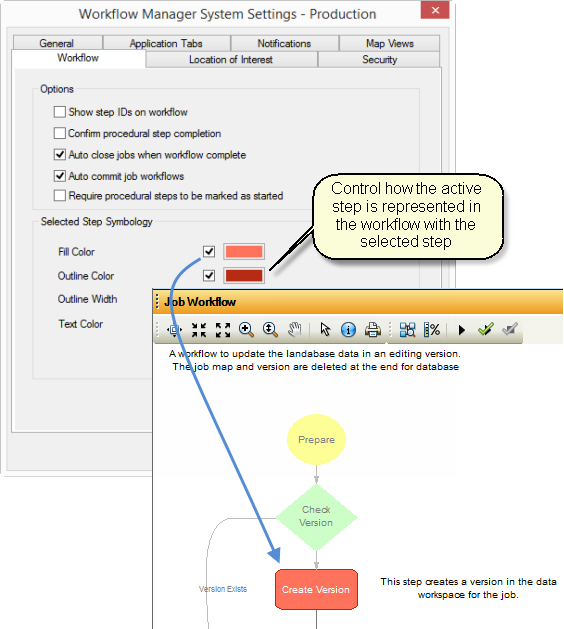Click the workflow description text
The width and height of the screenshot is (564, 629).
[315, 360]
